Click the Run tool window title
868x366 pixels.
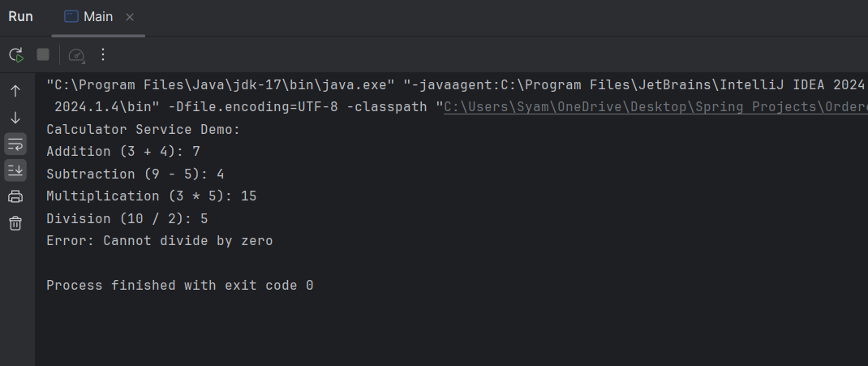click(20, 17)
